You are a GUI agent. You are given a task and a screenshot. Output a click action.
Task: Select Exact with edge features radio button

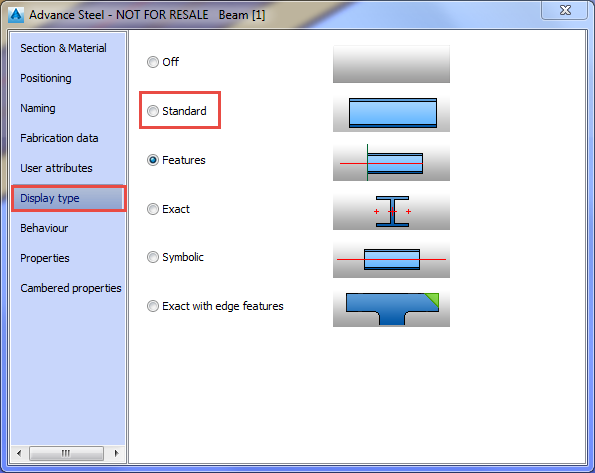point(153,306)
